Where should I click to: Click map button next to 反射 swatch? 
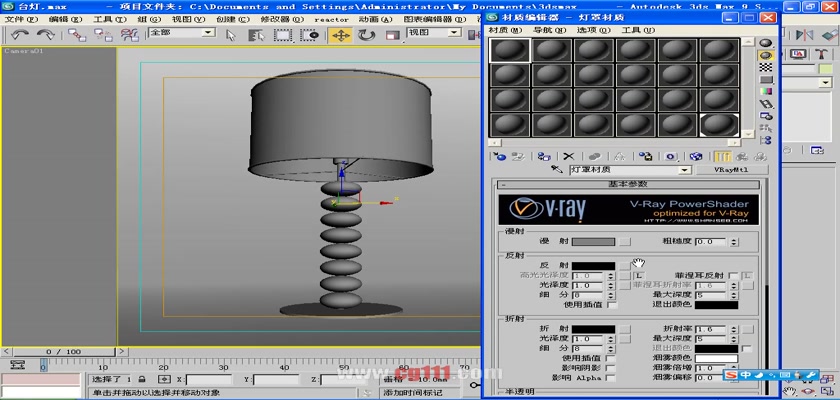pyautogui.click(x=625, y=266)
